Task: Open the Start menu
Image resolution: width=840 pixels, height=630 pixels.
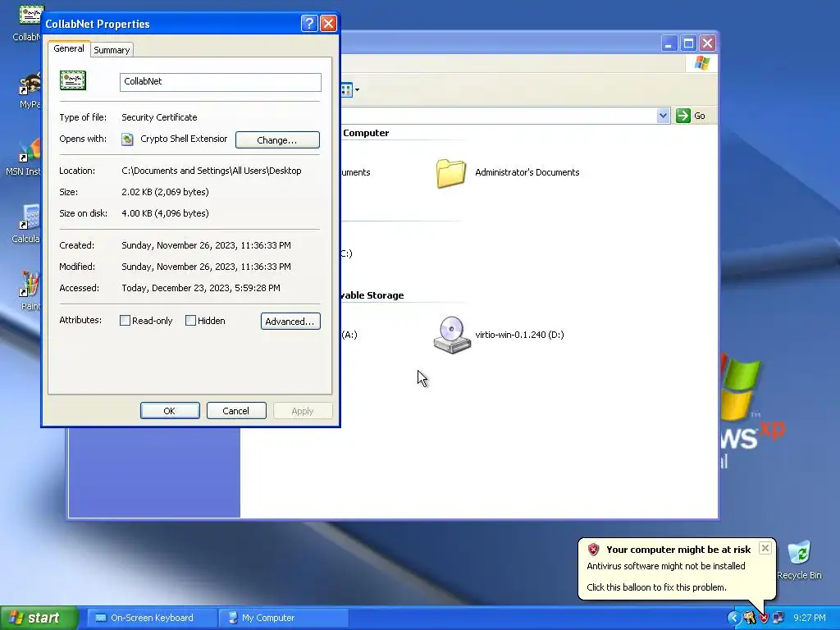Action: (39, 618)
